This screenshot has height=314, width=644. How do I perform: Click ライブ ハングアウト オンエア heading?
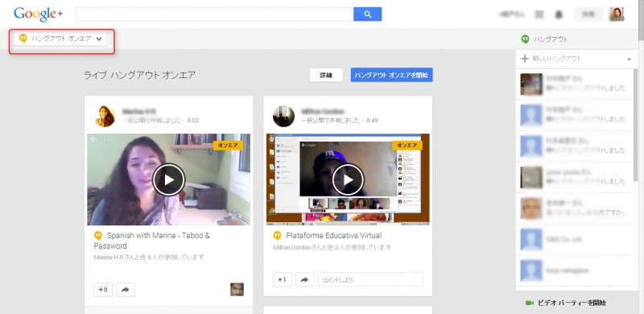coord(139,75)
